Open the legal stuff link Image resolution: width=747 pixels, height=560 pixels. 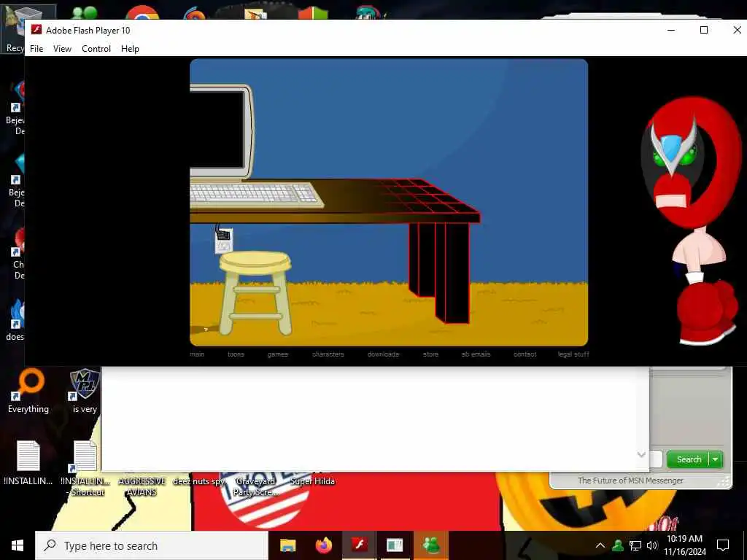(x=573, y=354)
